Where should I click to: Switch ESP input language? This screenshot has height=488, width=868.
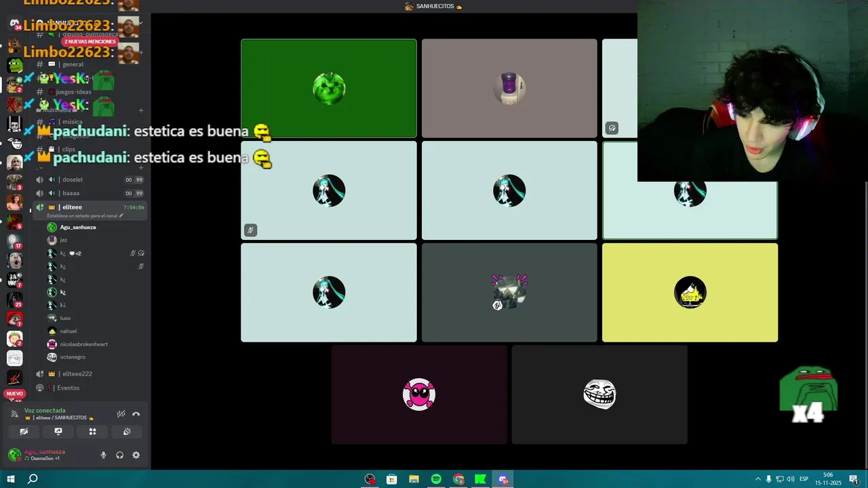click(x=804, y=479)
